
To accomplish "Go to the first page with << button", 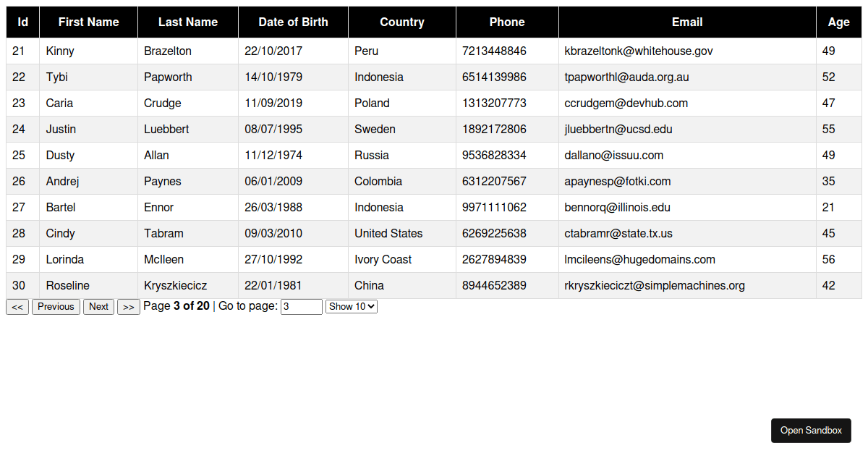I will click(17, 307).
